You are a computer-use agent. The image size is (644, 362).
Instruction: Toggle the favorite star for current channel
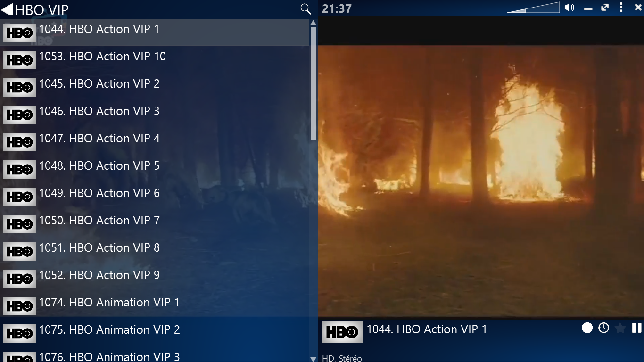click(x=620, y=328)
